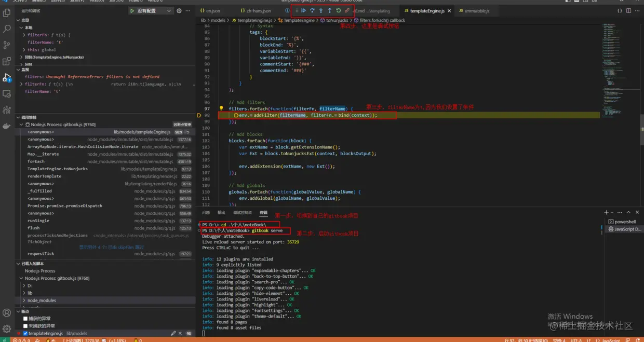Enable the caught exceptions breakpoint checkbox

point(25,319)
